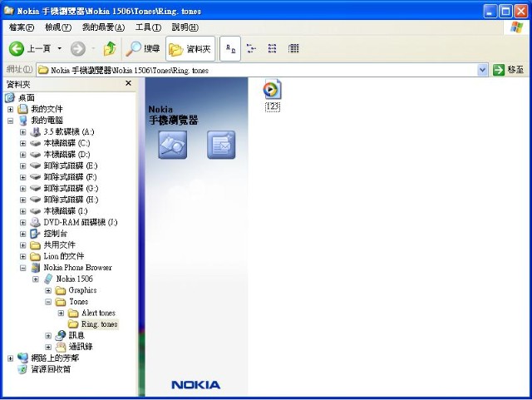Image resolution: width=532 pixels, height=400 pixels.
Task: Toggle the Folders (資料夾) pane button
Action: tap(190, 49)
